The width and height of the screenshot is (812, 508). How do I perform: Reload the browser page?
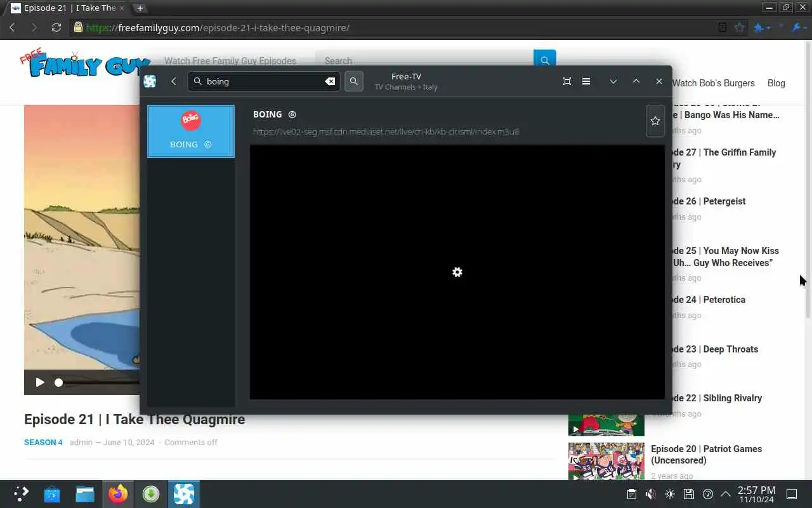pyautogui.click(x=56, y=27)
